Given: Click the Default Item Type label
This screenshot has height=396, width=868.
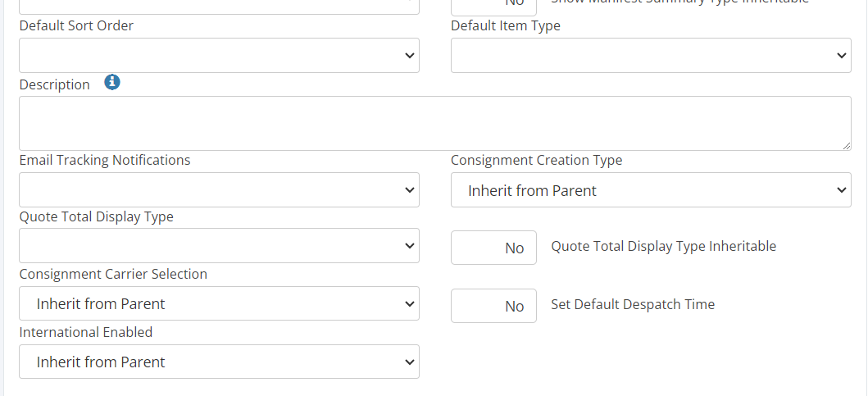Looking at the screenshot, I should [x=506, y=25].
